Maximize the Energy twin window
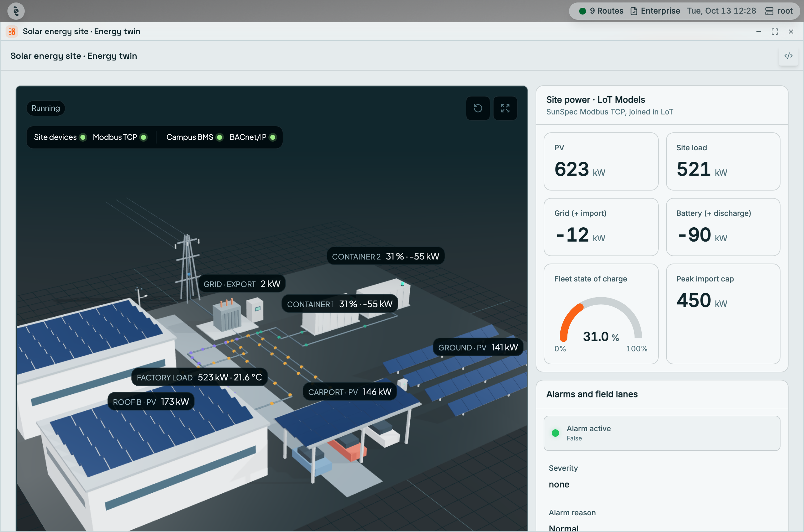Viewport: 804px width, 532px height. click(775, 32)
